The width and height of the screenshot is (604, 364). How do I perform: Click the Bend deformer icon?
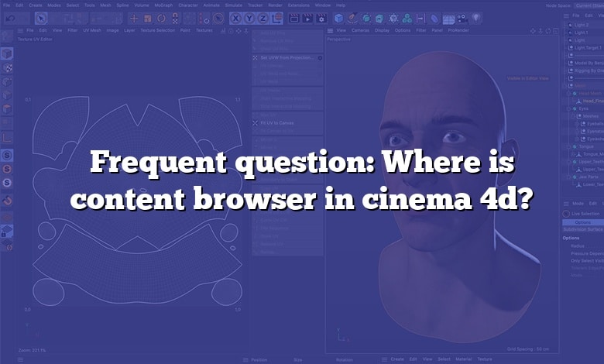pyautogui.click(x=434, y=18)
